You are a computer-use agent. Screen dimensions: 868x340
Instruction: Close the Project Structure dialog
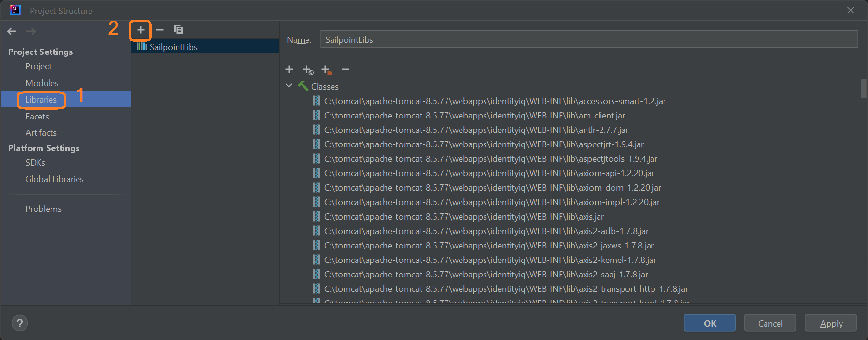[x=851, y=10]
